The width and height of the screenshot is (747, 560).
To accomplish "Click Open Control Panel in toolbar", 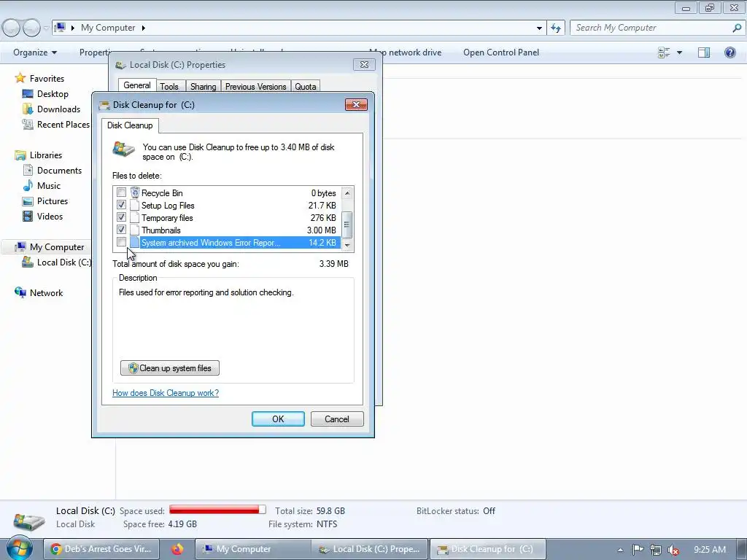I will [x=501, y=52].
